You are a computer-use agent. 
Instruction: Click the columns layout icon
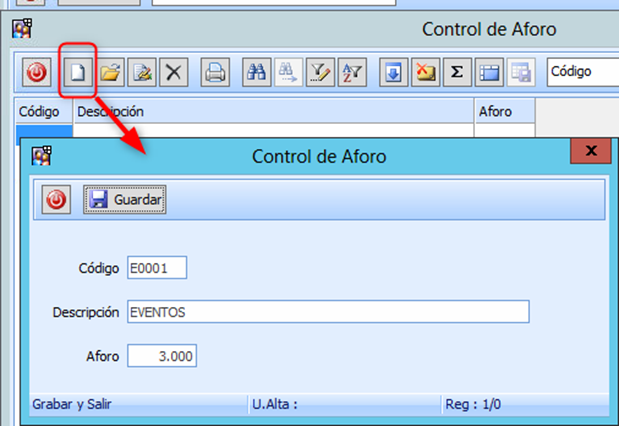(x=488, y=72)
